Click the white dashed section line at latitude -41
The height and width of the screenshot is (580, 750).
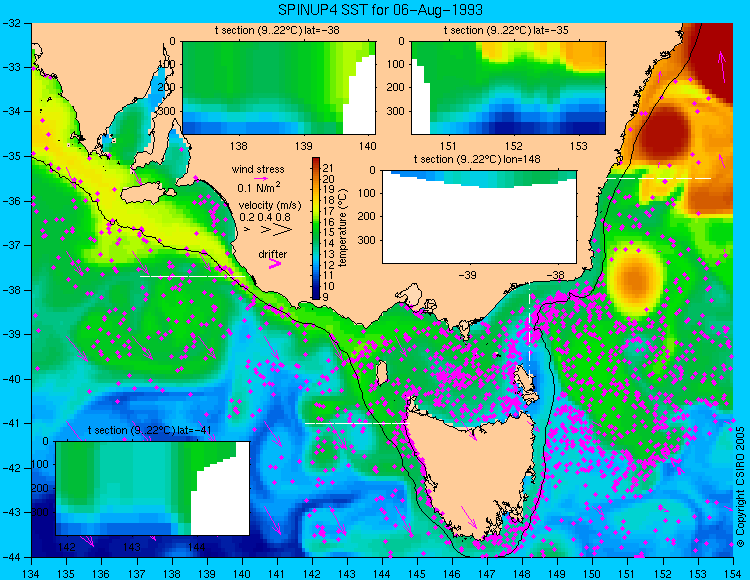357,423
